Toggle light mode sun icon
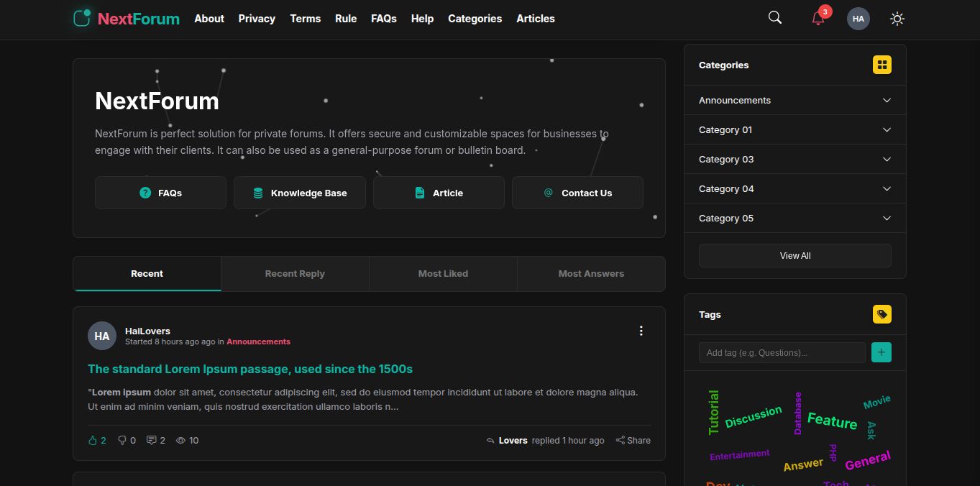This screenshot has width=980, height=486. (897, 19)
